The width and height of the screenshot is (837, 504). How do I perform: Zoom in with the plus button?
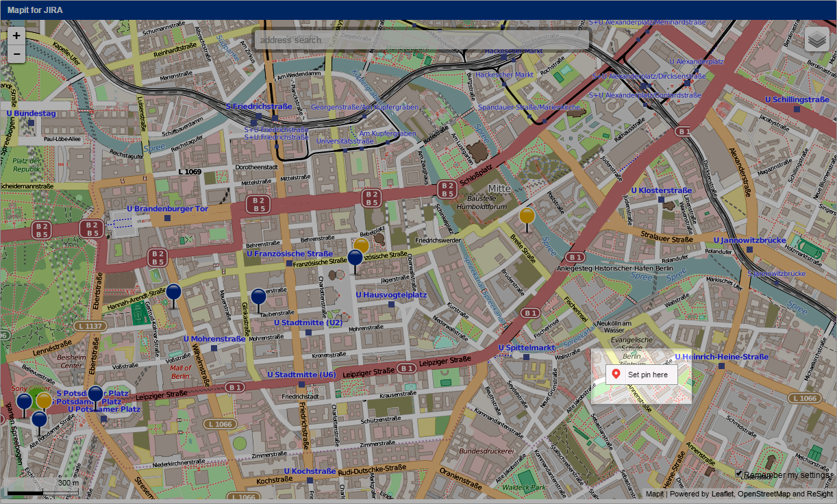16,36
